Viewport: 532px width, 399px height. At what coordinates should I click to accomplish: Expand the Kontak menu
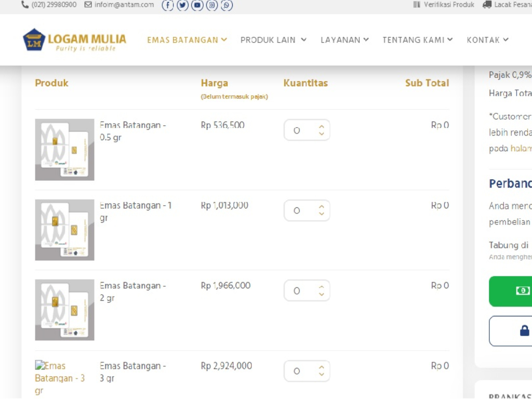(x=487, y=40)
